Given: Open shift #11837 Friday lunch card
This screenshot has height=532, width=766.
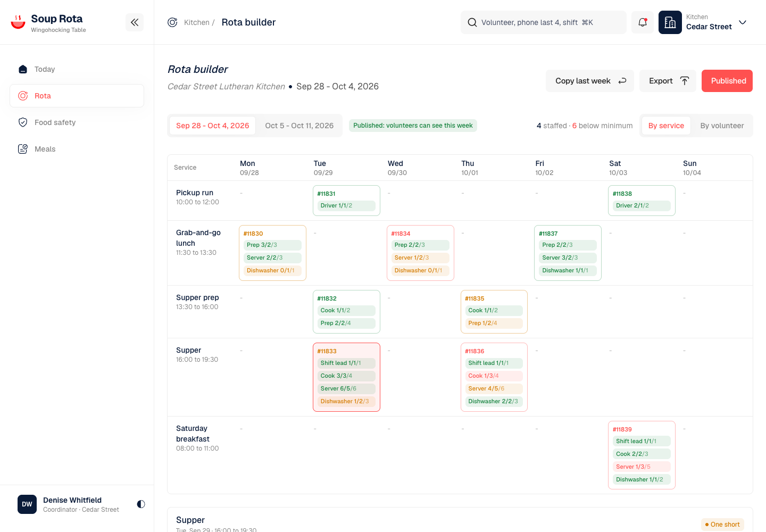Looking at the screenshot, I should (568, 253).
